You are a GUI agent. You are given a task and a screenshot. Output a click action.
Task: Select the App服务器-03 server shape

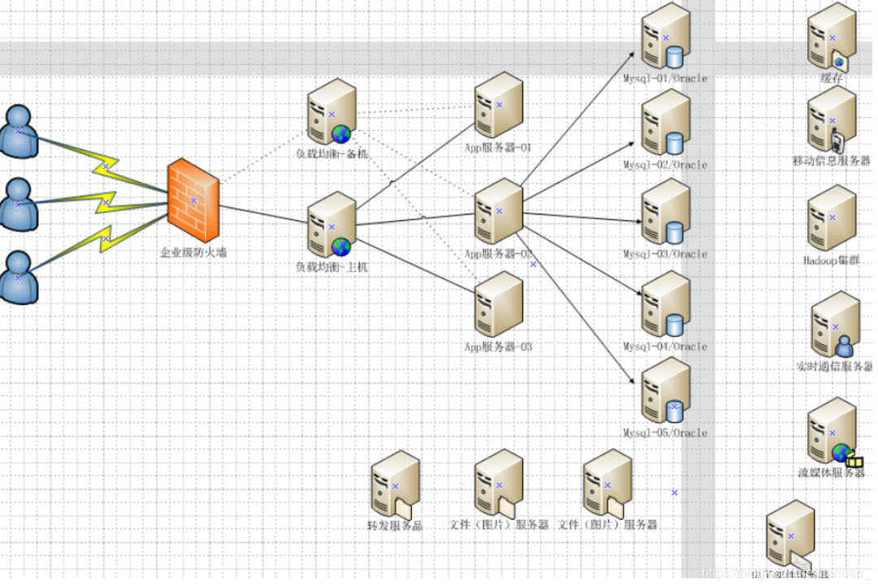(x=499, y=304)
